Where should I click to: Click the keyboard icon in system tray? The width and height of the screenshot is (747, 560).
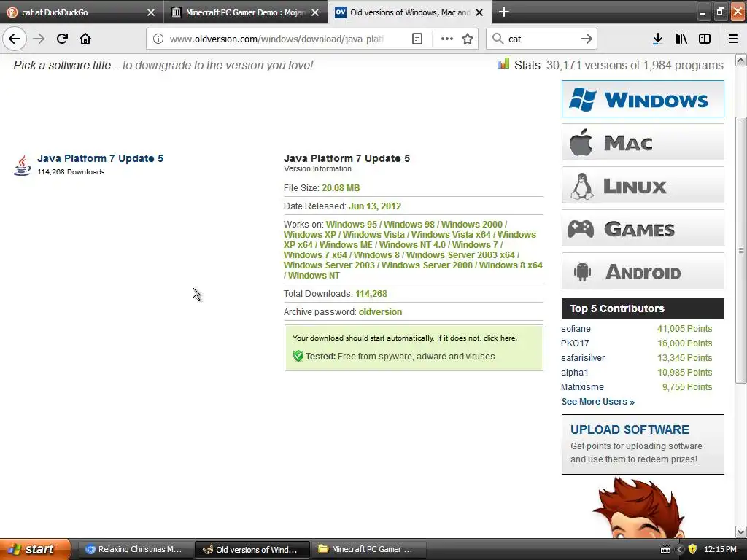point(665,550)
